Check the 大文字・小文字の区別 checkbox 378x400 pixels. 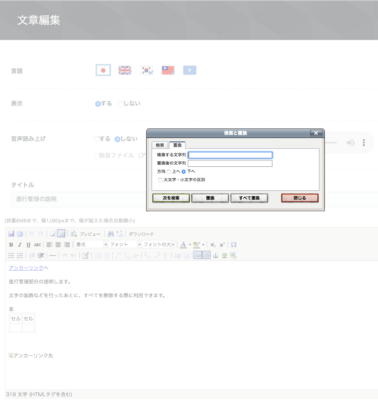tap(160, 180)
